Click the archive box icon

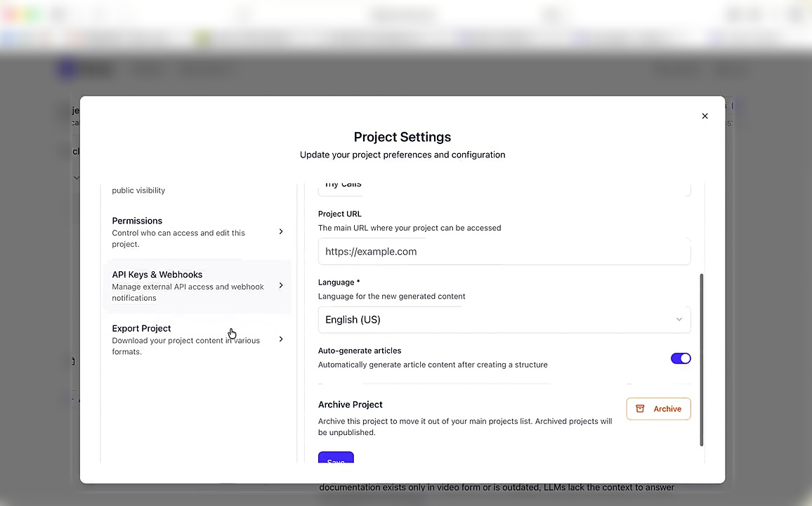640,409
